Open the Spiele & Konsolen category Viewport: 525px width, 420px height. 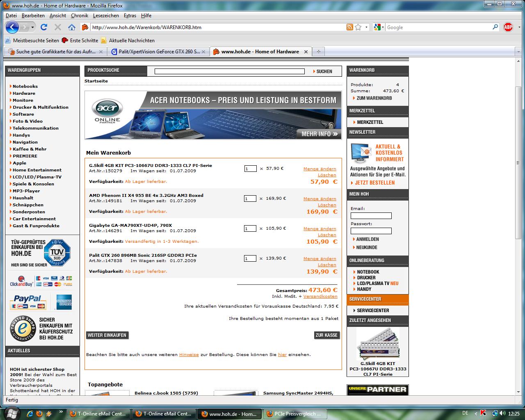33,184
